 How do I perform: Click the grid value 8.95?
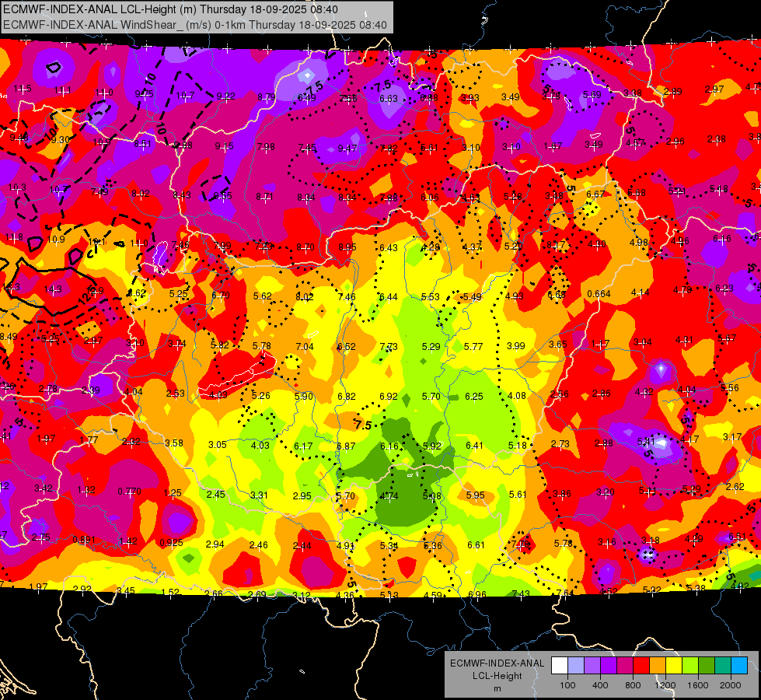pyautogui.click(x=347, y=247)
